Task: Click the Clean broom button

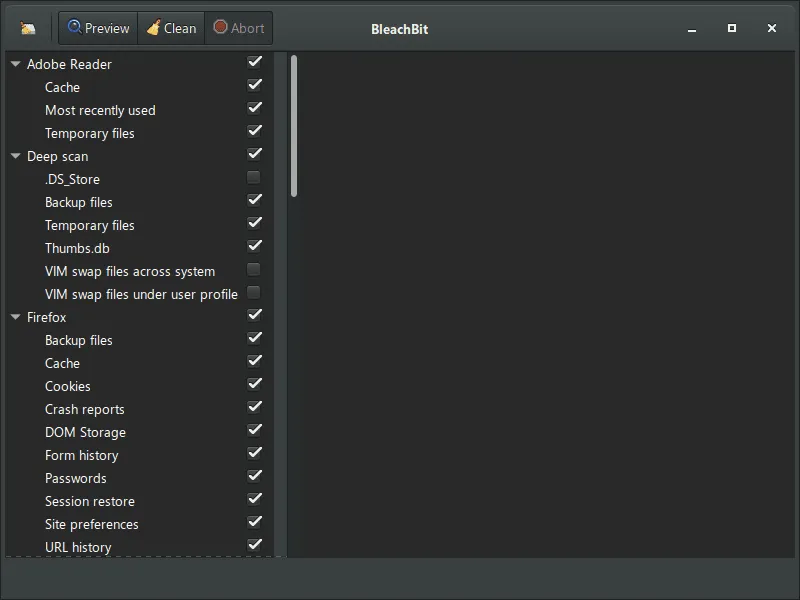Action: click(x=171, y=28)
